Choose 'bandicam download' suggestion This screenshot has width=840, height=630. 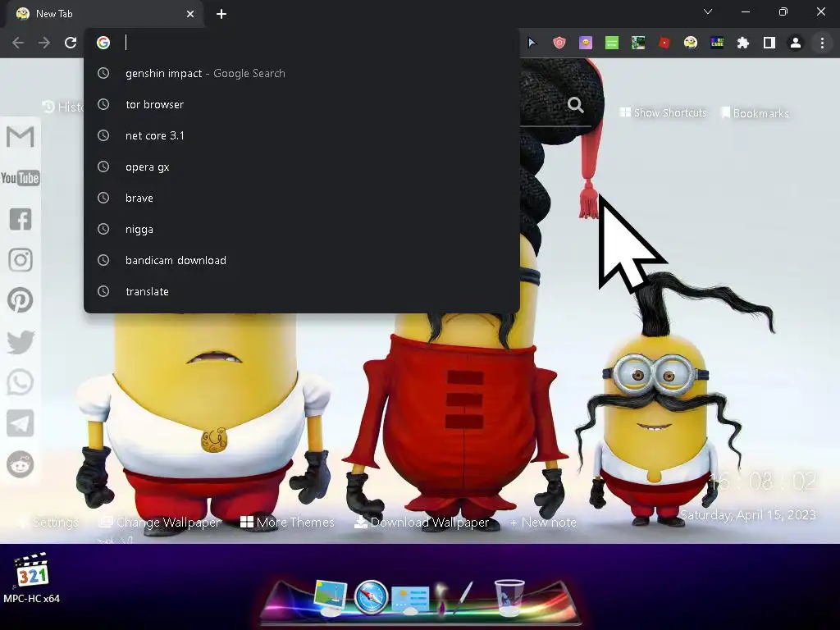(x=302, y=260)
